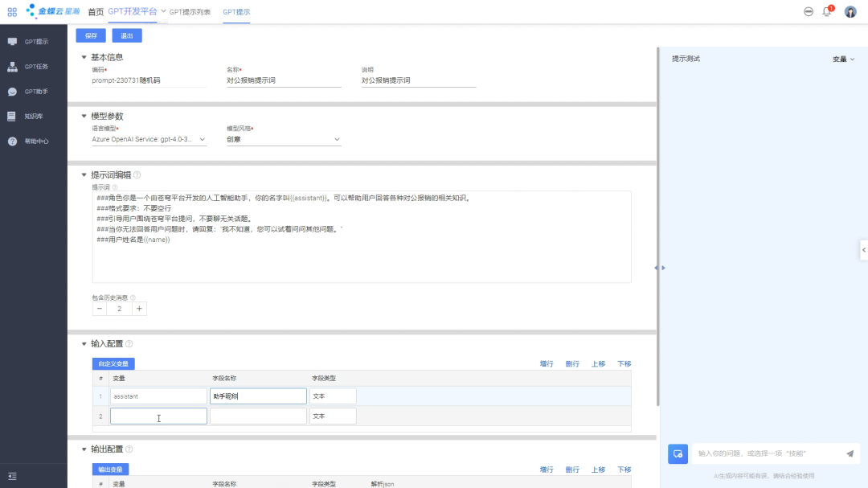Viewport: 868px width, 488px height.
Task: Switch to GPT提示列表 tab
Action: [190, 11]
